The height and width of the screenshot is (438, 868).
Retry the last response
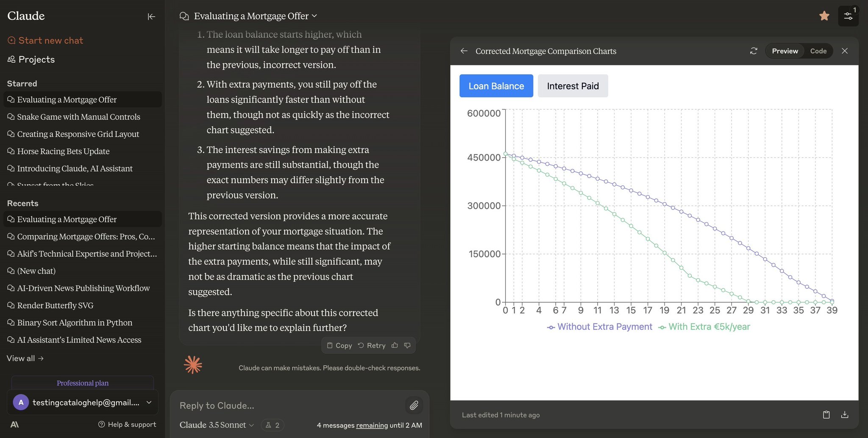(372, 345)
